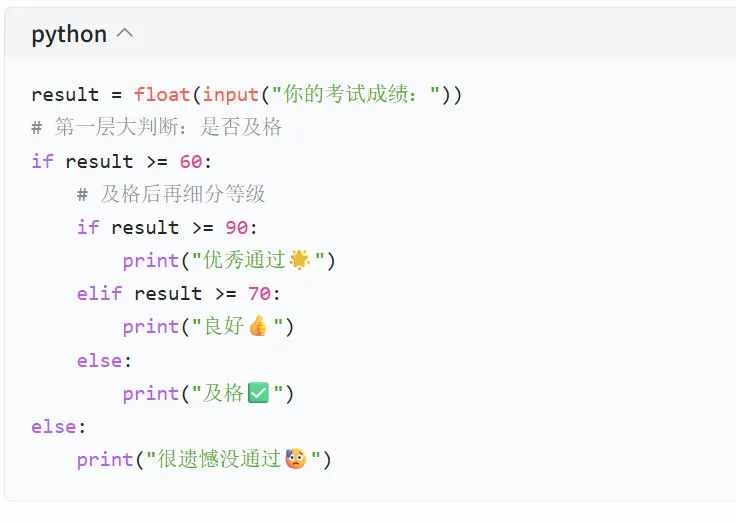
Task: Click the thumbs-up emoji after 良好
Action: [258, 326]
